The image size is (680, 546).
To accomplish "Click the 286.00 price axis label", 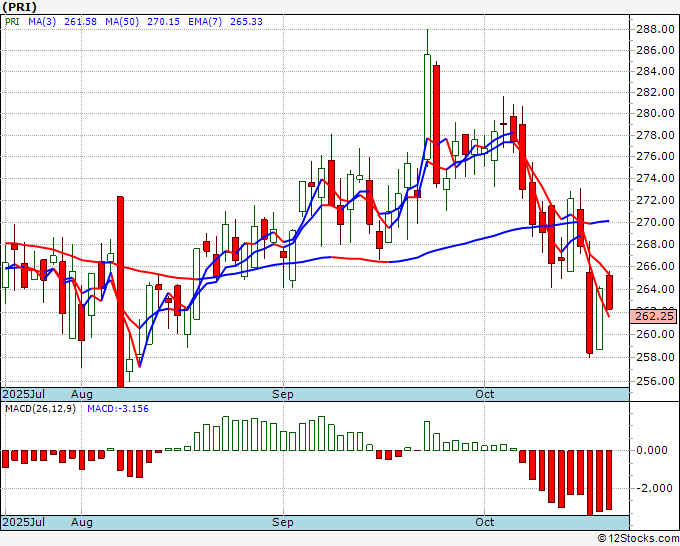I will point(655,50).
